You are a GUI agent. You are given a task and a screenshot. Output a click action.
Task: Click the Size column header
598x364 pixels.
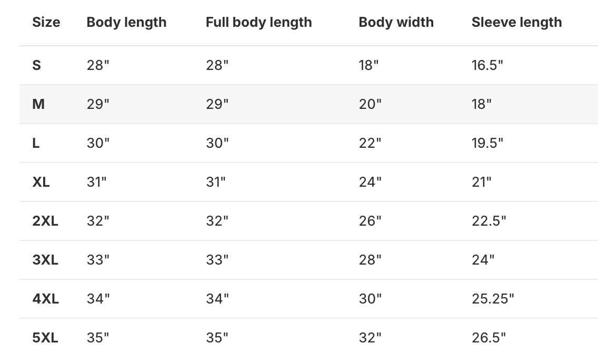pyautogui.click(x=46, y=22)
